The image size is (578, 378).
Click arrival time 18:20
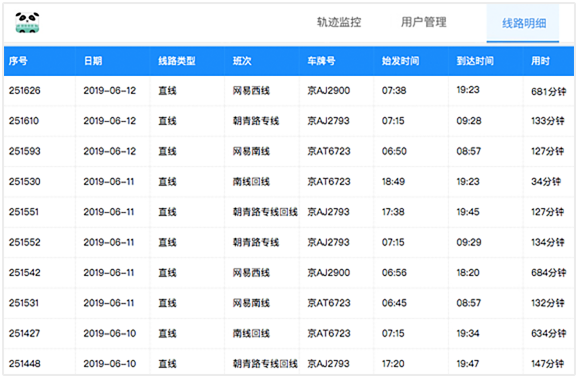[468, 273]
